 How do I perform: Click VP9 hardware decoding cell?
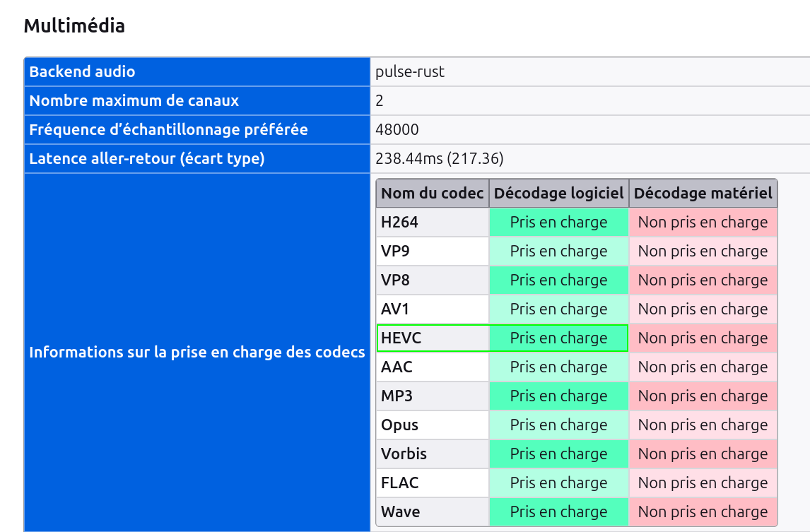coord(703,251)
